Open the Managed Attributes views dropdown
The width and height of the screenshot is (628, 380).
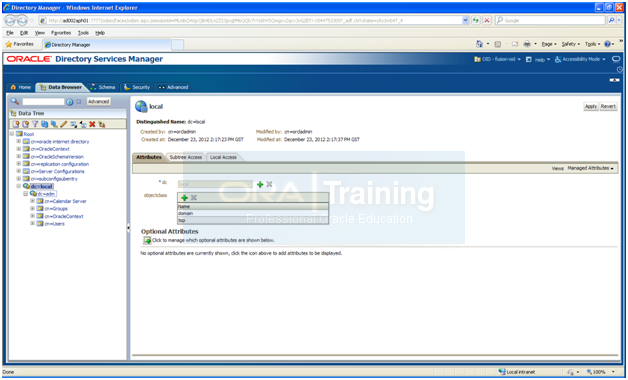(590, 168)
